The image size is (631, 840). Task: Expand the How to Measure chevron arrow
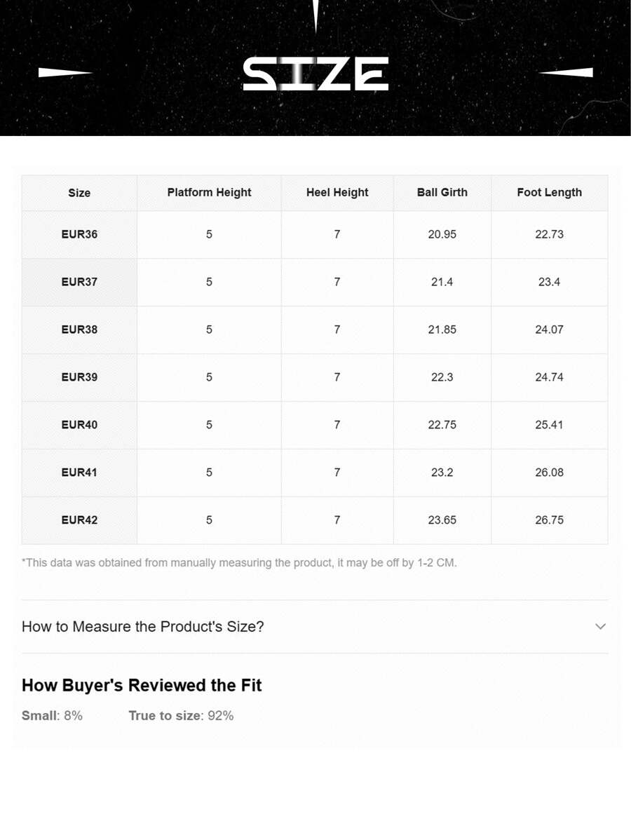click(x=600, y=626)
